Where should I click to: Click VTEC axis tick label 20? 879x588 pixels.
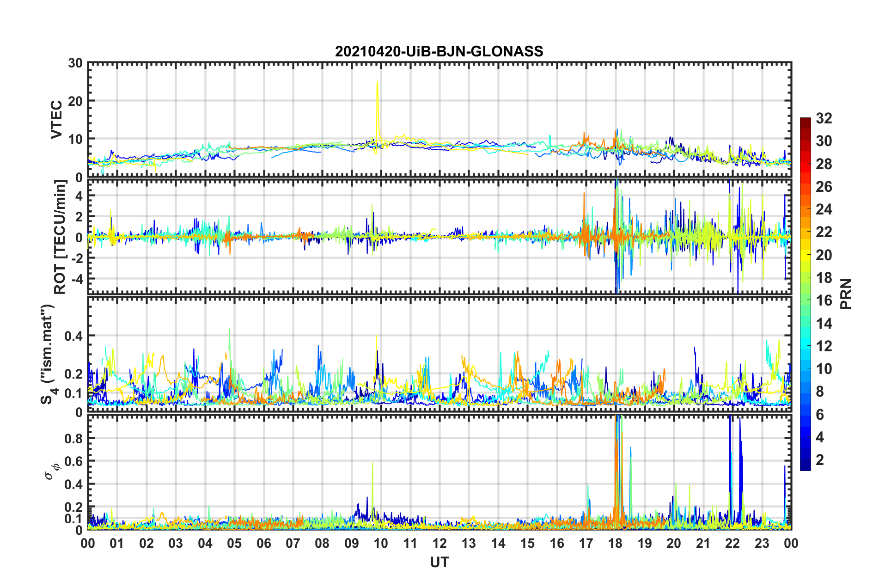click(x=75, y=101)
